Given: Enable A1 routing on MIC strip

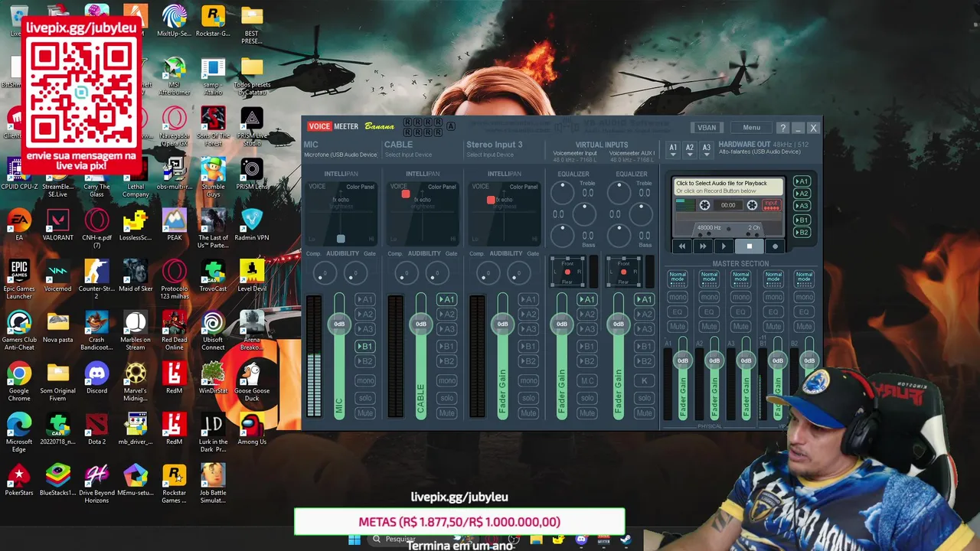Looking at the screenshot, I should pyautogui.click(x=364, y=299).
